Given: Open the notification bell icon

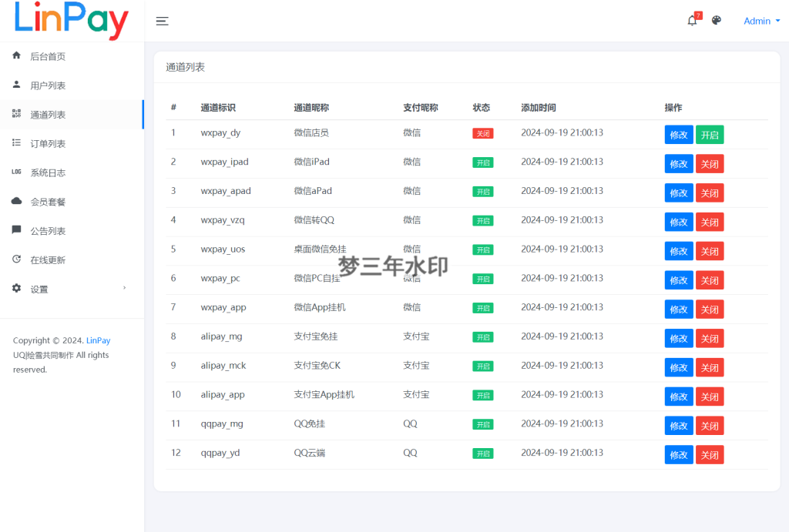Looking at the screenshot, I should [693, 21].
